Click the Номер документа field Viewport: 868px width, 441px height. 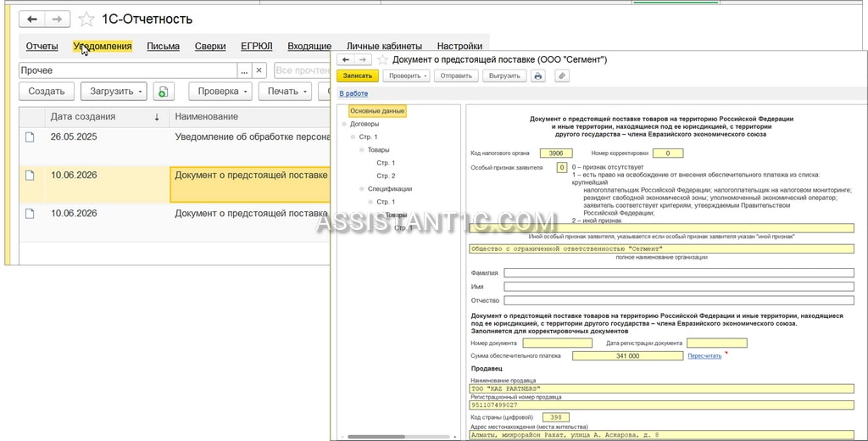point(557,343)
